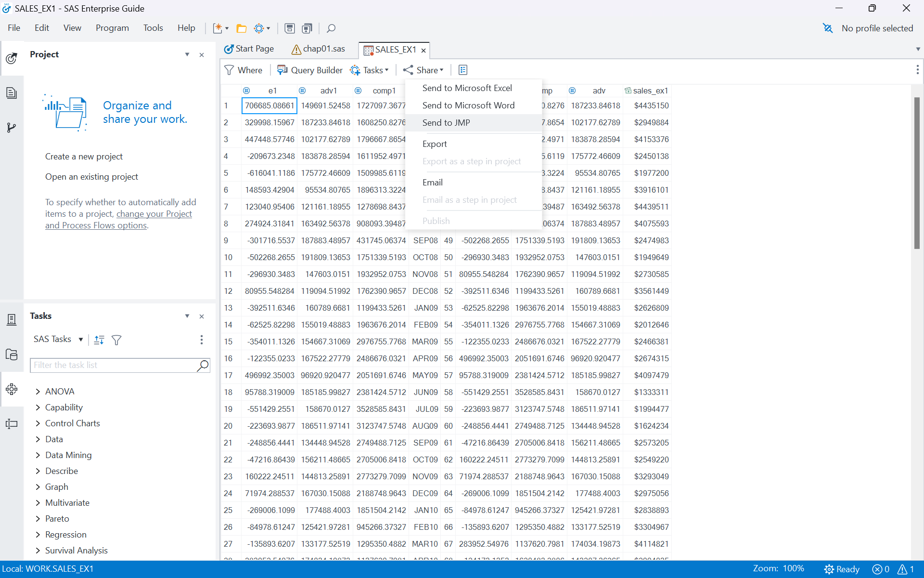The image size is (924, 578).
Task: Expand the ANOVA task category
Action: (60, 391)
